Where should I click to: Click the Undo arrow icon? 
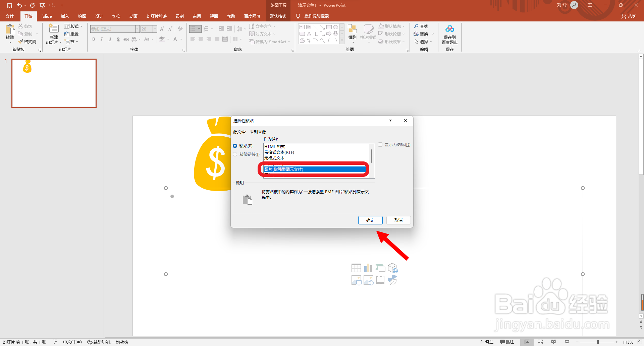[x=19, y=5]
